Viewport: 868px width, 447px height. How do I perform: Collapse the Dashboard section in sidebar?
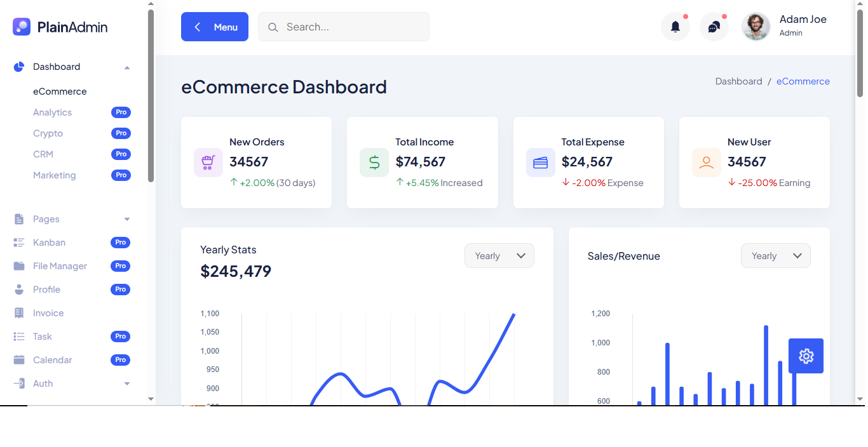tap(126, 67)
